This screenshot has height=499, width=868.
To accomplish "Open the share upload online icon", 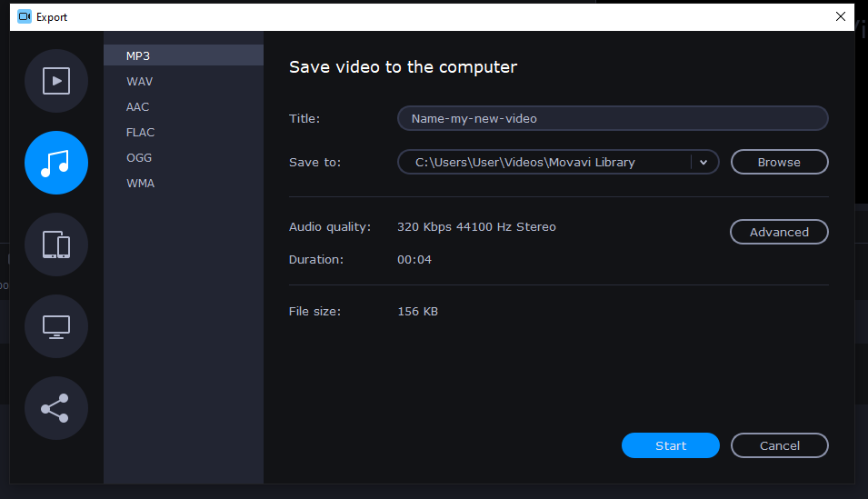I will 56,408.
